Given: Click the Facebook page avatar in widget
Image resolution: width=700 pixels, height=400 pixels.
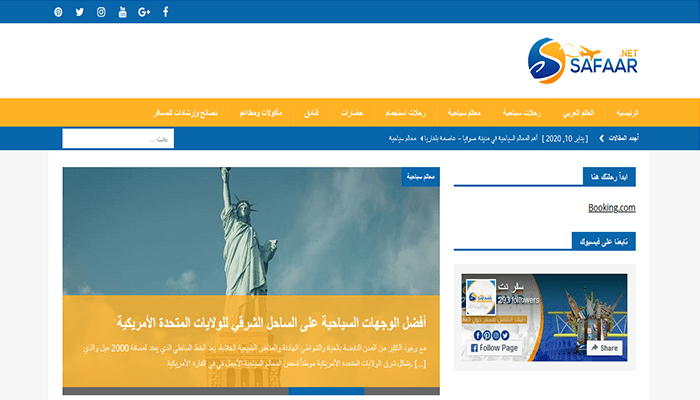Looking at the screenshot, I should 481,297.
